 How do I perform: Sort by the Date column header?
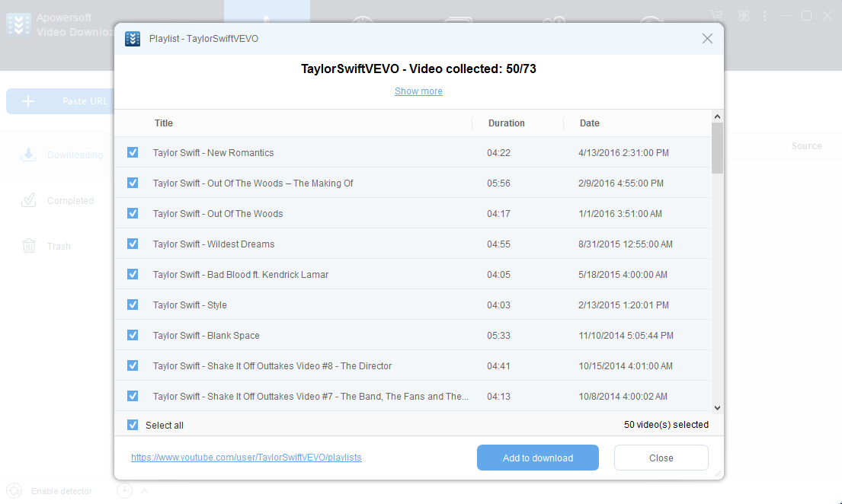590,123
